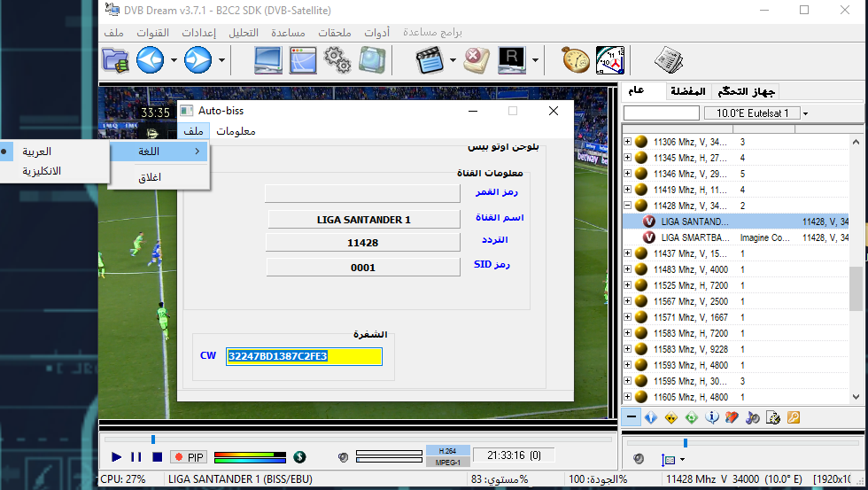Go to previous channel with left arrow icon
Viewport: 868px width, 490px height.
click(x=150, y=59)
